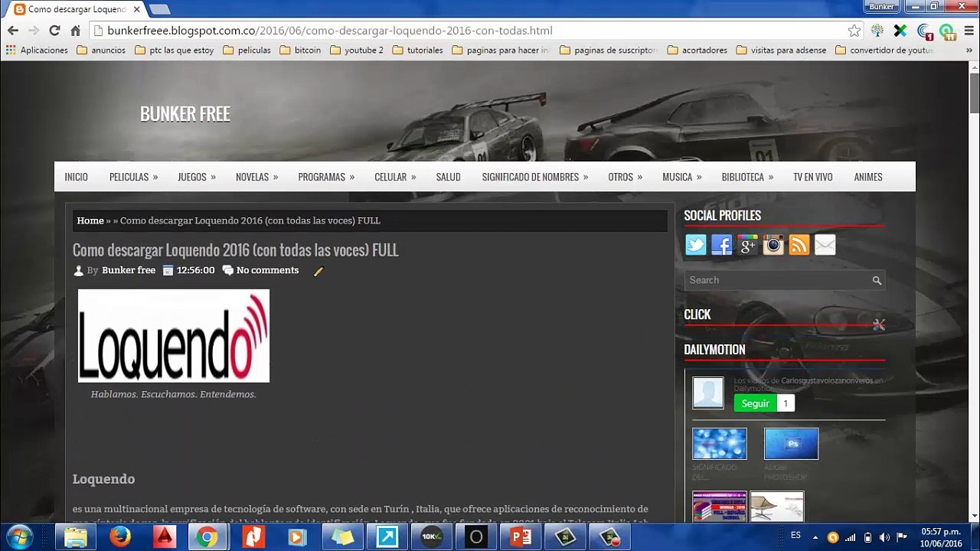Open the Instagram social profile icon
The width and height of the screenshot is (980, 551).
773,245
